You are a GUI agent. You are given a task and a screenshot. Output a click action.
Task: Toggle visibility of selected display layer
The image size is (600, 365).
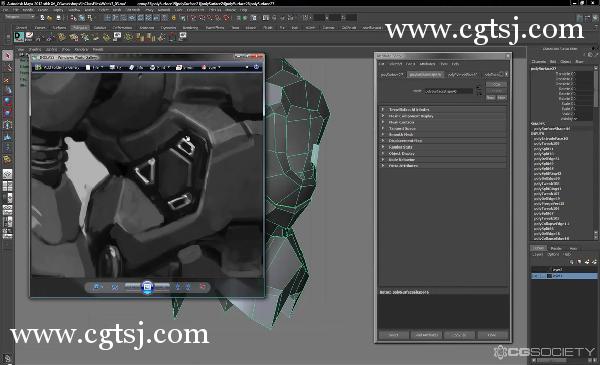[x=535, y=276]
